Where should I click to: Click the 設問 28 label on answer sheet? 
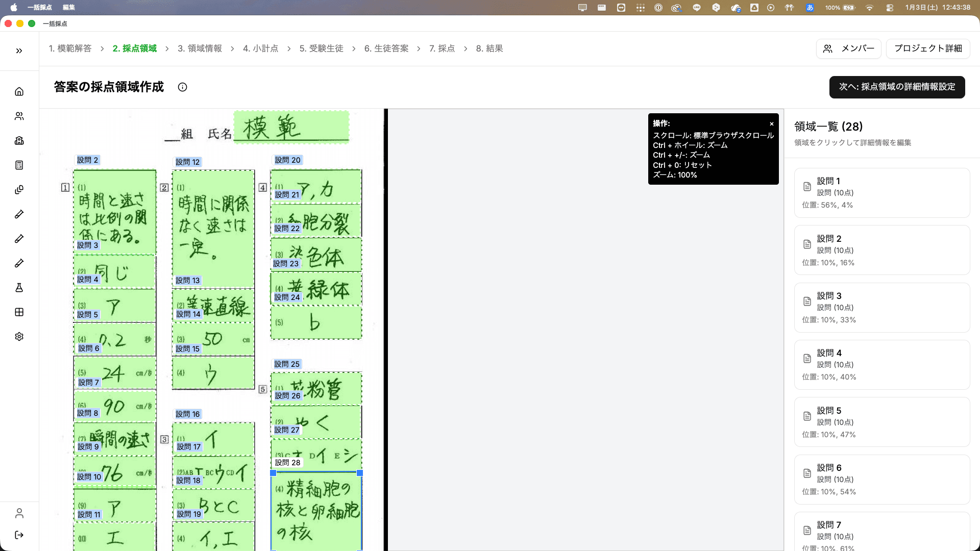pos(288,463)
